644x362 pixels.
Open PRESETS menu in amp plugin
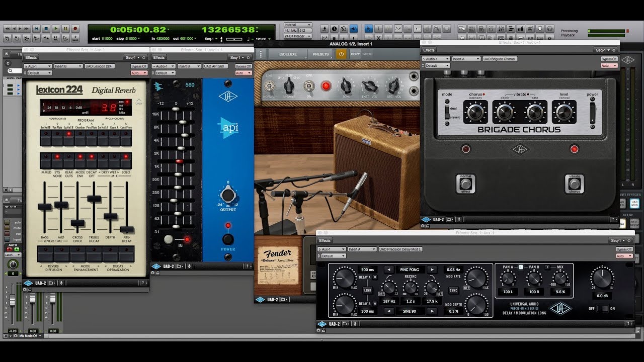[x=320, y=54]
